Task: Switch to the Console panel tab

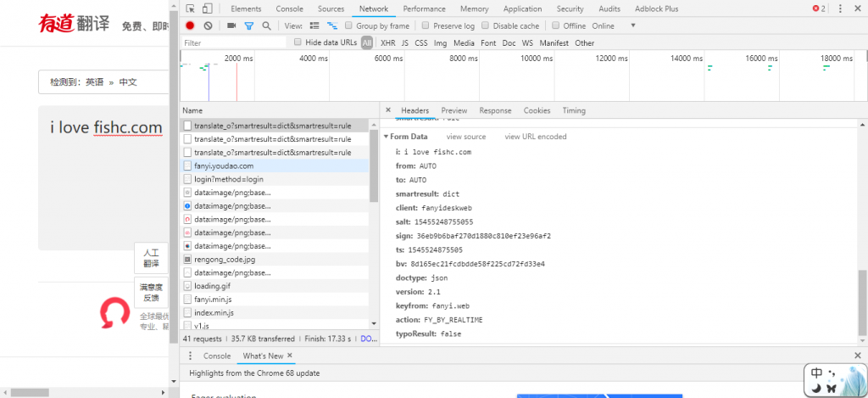Action: [x=290, y=8]
